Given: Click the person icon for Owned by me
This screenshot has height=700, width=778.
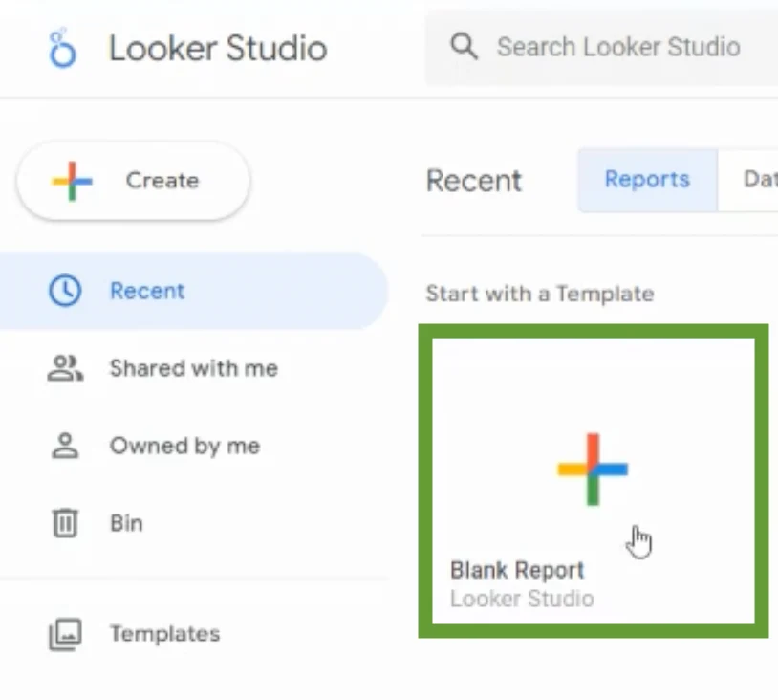Looking at the screenshot, I should (x=65, y=446).
